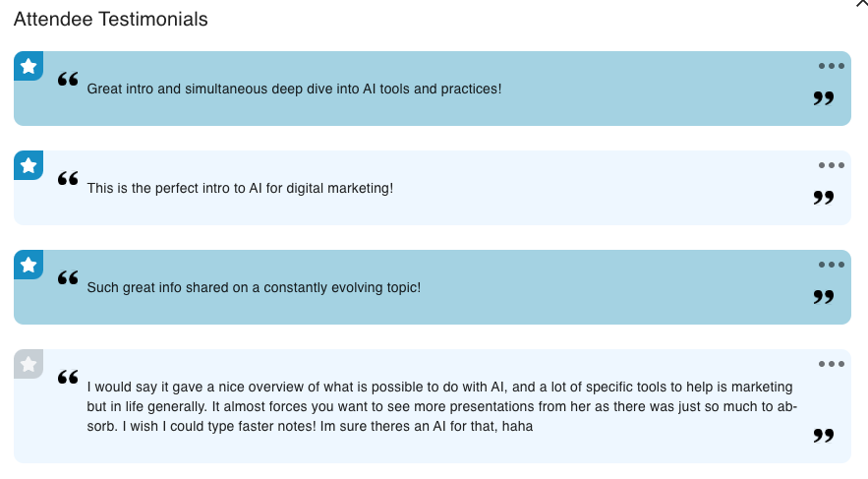868x479 pixels.
Task: Unstar the 'perfect intro to AI' testimonial
Action: tap(29, 165)
